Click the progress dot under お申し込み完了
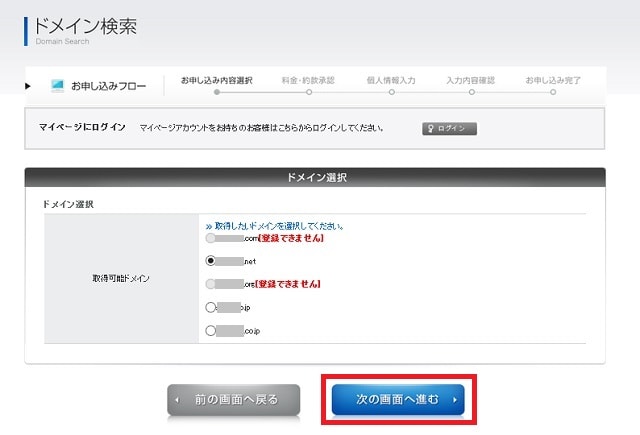The image size is (640, 435). tap(551, 92)
